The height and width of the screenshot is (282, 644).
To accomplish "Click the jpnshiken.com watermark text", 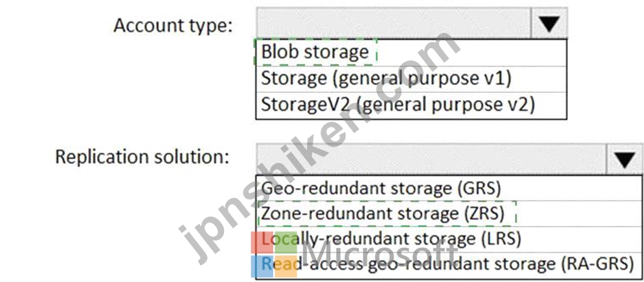I will point(320,148).
